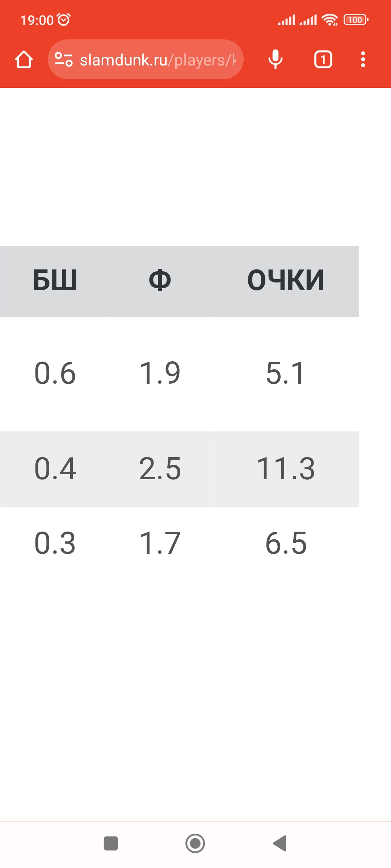This screenshot has height=868, width=391.
Task: Select the ОЧКИ column header
Action: pos(286,281)
